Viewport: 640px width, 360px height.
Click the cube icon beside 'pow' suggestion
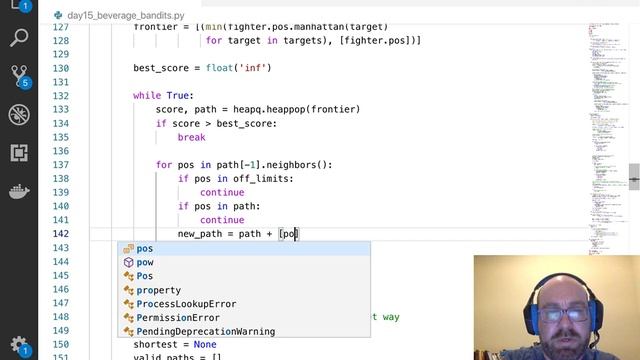pyautogui.click(x=129, y=262)
